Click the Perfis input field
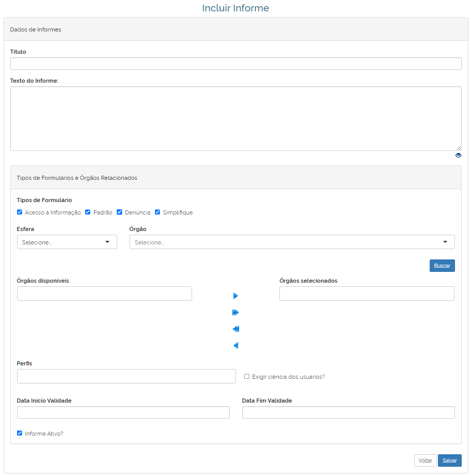Image resolution: width=471 pixels, height=476 pixels. (127, 376)
